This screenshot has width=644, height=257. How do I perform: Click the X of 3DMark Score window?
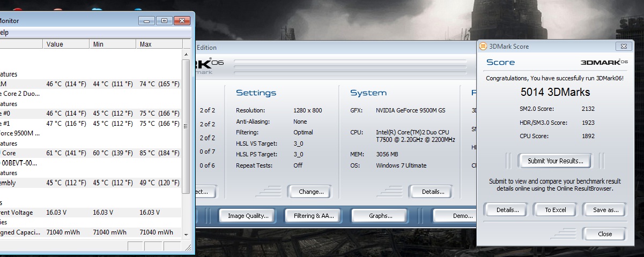coord(624,47)
